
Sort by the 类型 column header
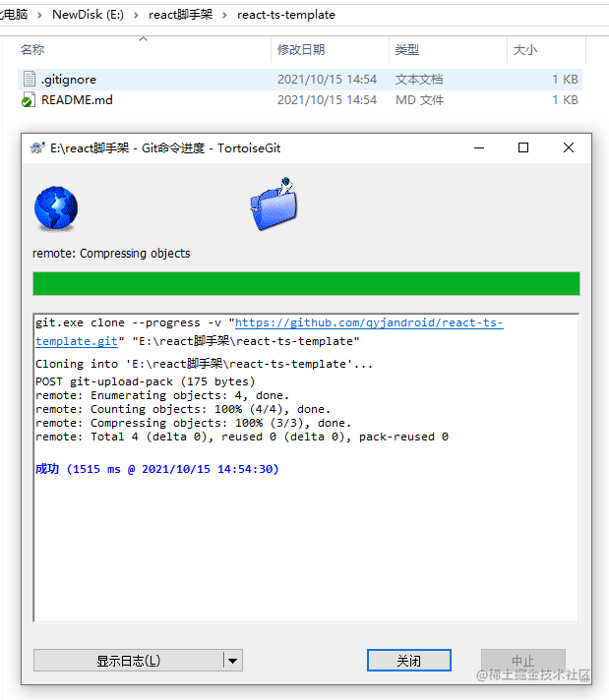[x=407, y=49]
